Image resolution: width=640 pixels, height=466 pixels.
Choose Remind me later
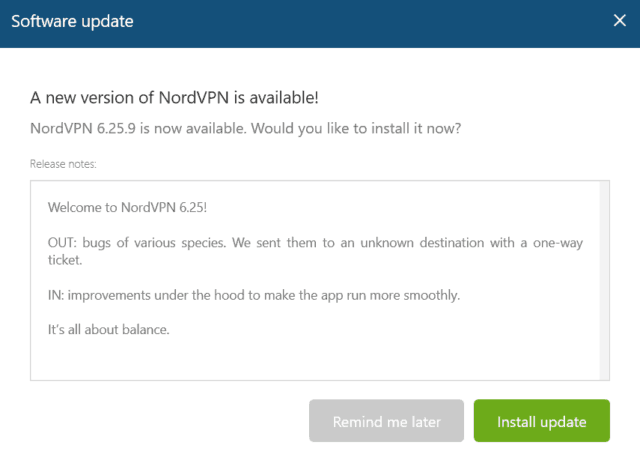pyautogui.click(x=386, y=421)
